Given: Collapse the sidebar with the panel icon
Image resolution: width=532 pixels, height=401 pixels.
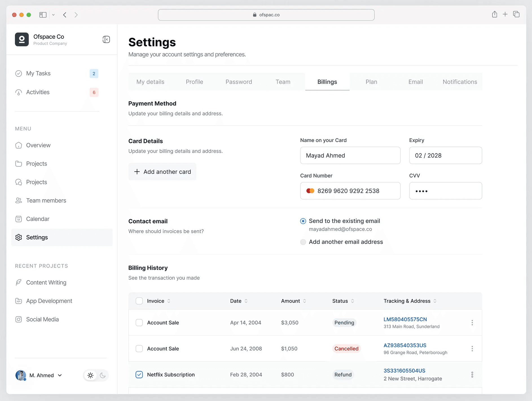Looking at the screenshot, I should pos(106,40).
